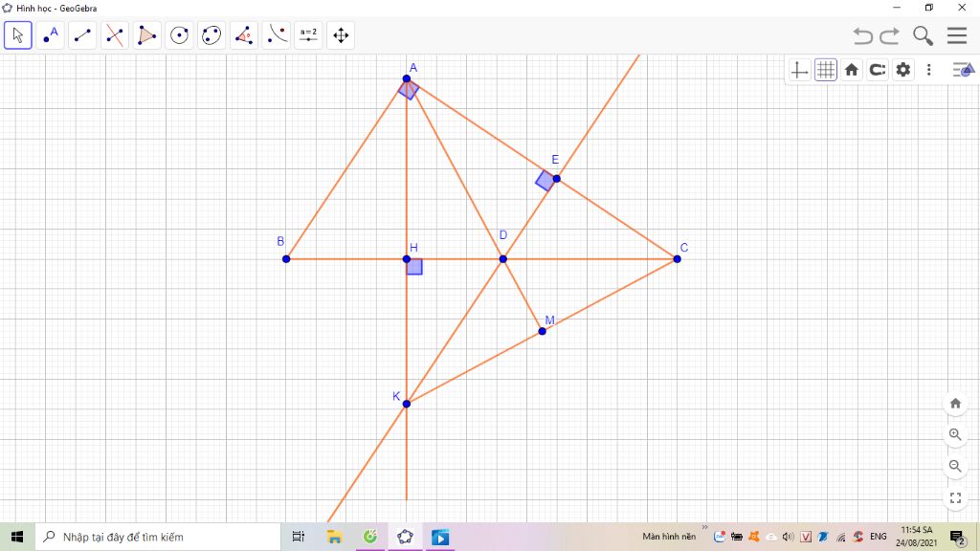Open graphics view settings gear
Viewport: 980px width, 551px height.
coord(903,70)
